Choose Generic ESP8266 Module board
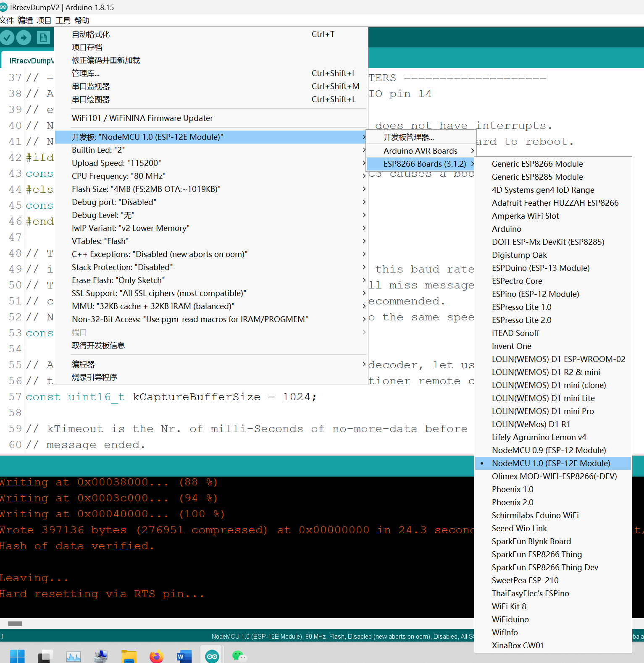 [553, 164]
